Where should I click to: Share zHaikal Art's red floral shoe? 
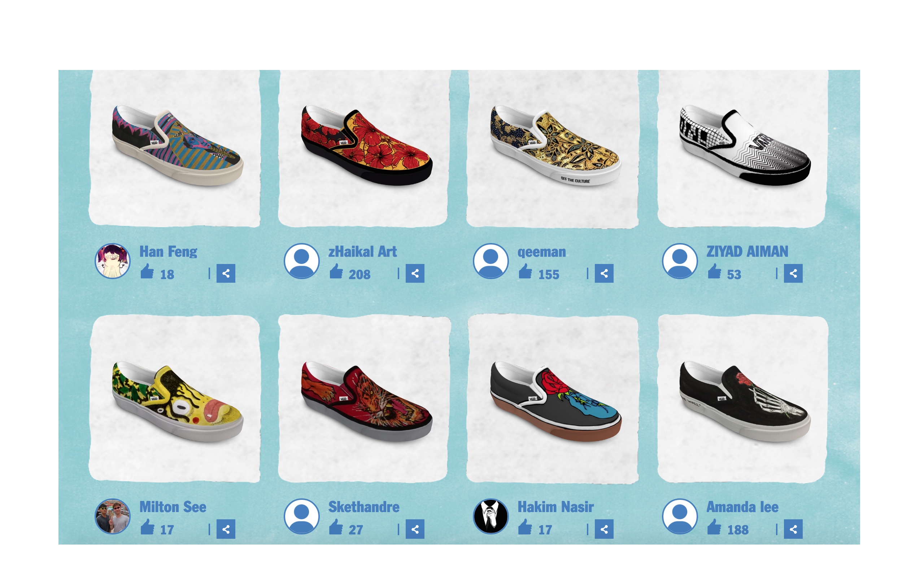click(415, 273)
